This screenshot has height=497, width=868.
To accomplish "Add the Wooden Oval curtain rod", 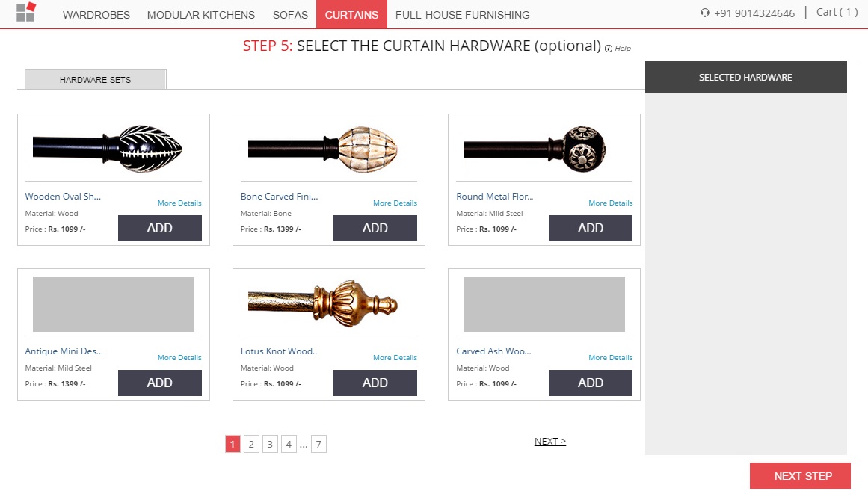I will pos(160,228).
